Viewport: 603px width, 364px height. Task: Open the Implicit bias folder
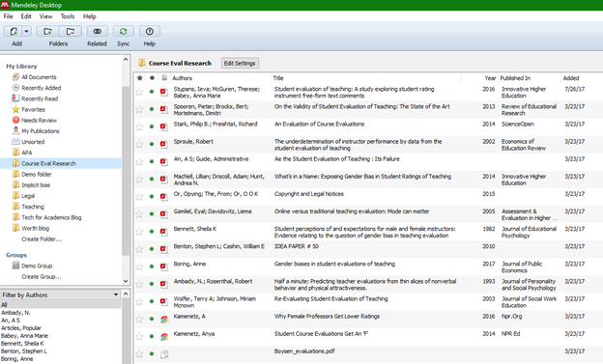click(36, 184)
